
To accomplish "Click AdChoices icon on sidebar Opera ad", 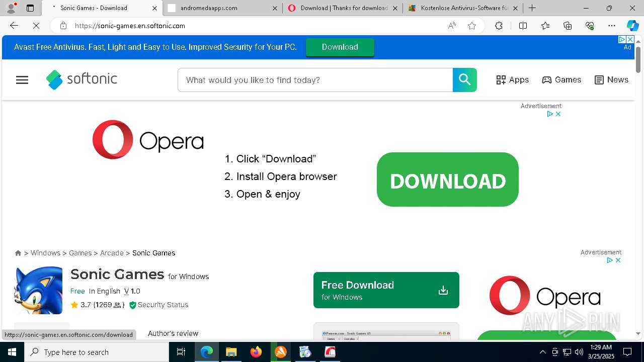I will point(609,260).
